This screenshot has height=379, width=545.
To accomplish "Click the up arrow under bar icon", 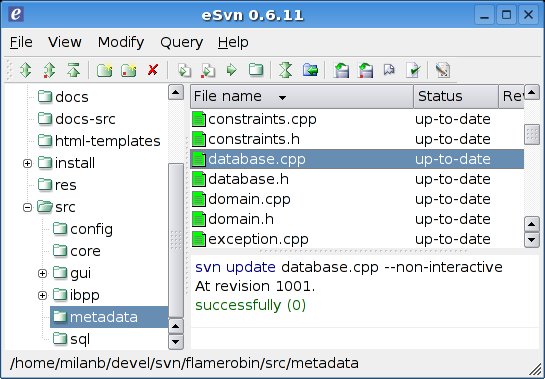I will click(x=73, y=70).
